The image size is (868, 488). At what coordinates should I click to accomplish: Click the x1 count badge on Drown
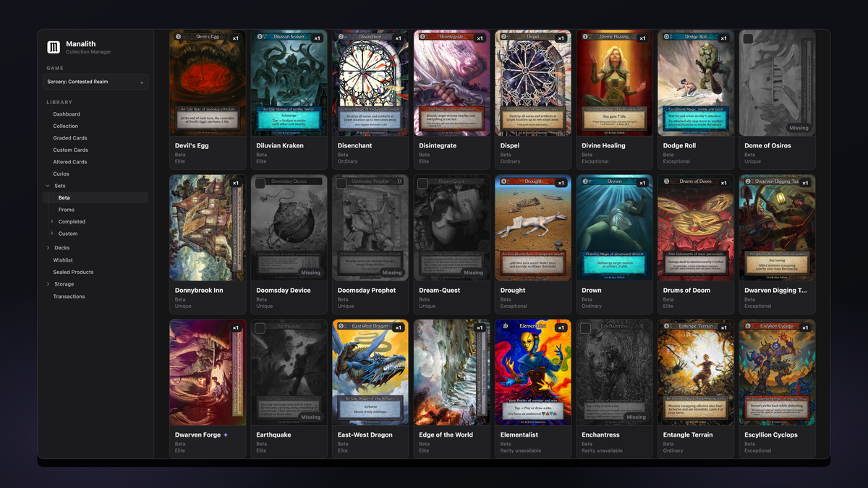tap(642, 183)
